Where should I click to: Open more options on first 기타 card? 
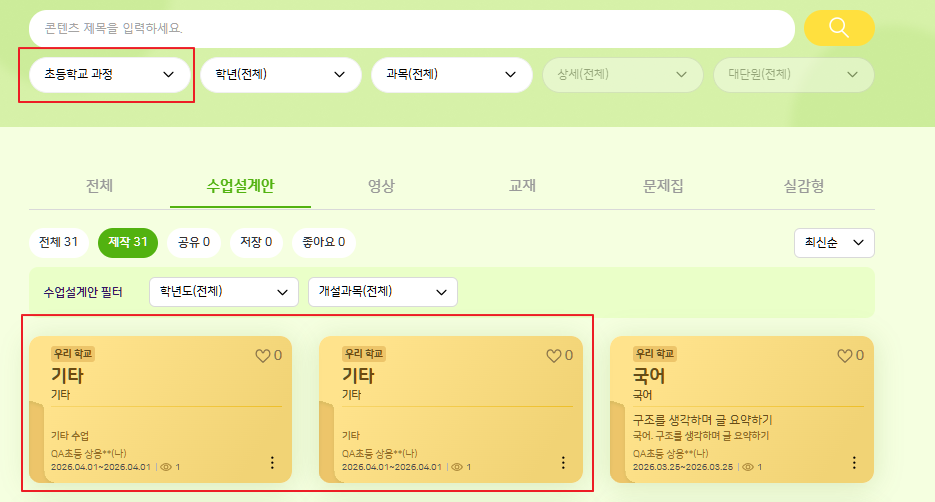(x=272, y=462)
